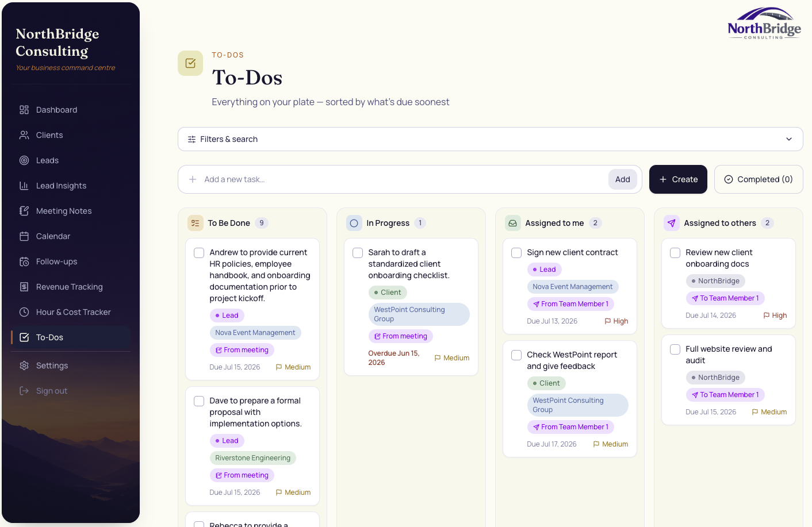Open Leads section

click(71, 160)
